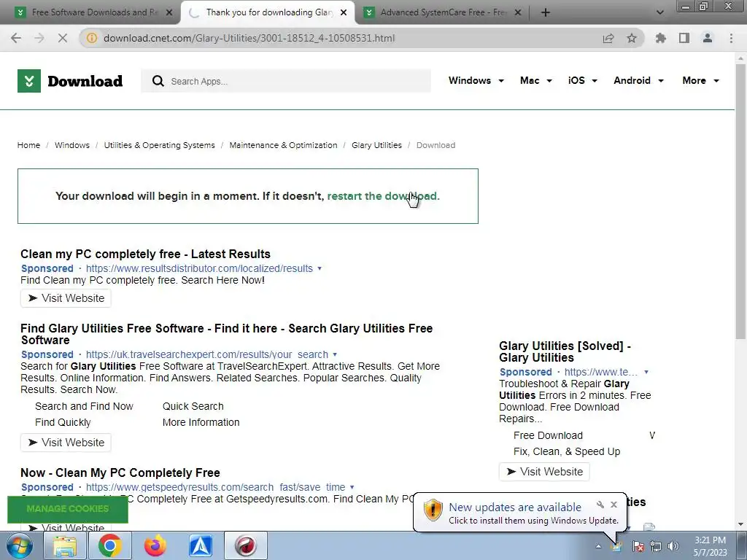Screen dimensions: 747x560
Task: Open the Windows Start orb
Action: 19,545
